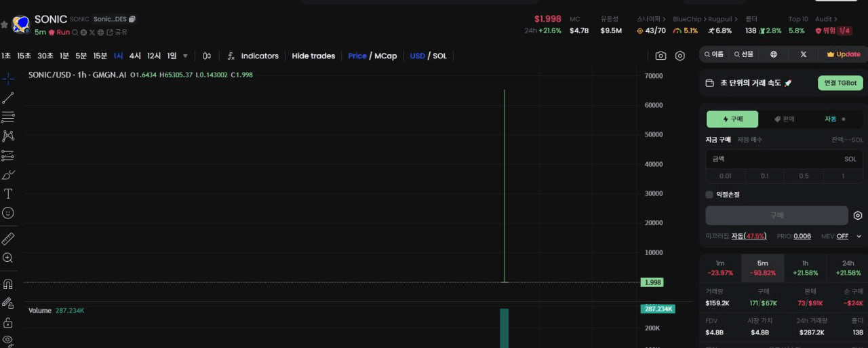Toggle the hide drawings eye icon
This screenshot has height=348, width=868.
coord(8,339)
